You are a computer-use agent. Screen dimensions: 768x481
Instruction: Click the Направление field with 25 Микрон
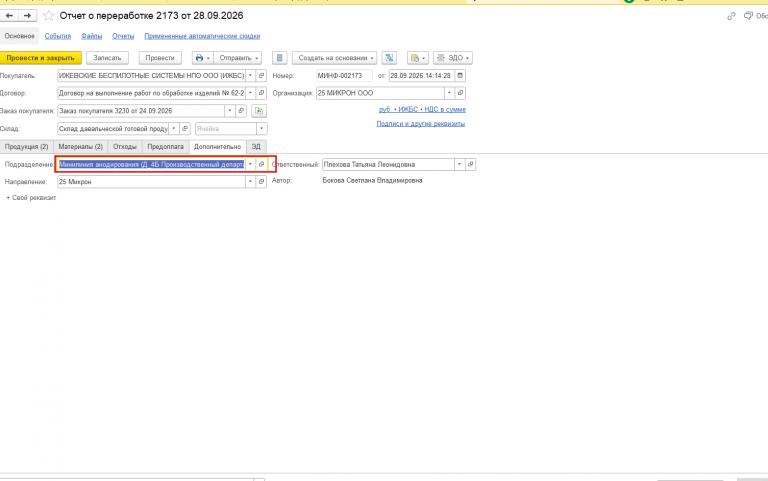pyautogui.click(x=151, y=182)
